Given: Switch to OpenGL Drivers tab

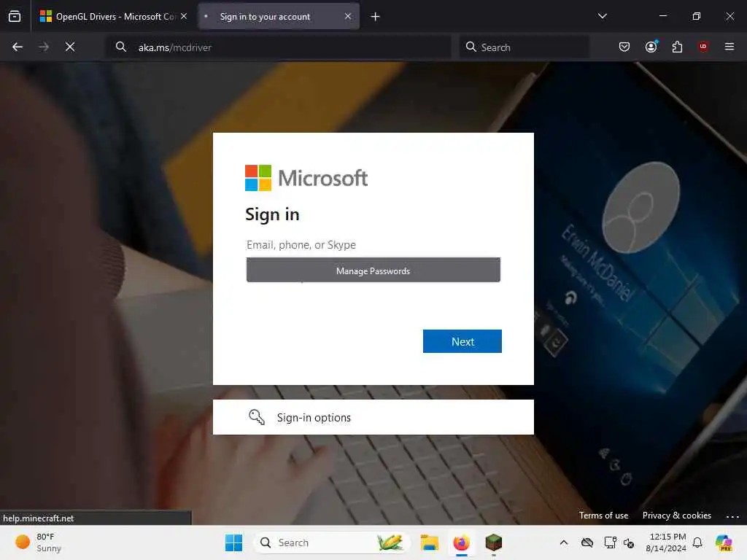Looking at the screenshot, I should 113,16.
